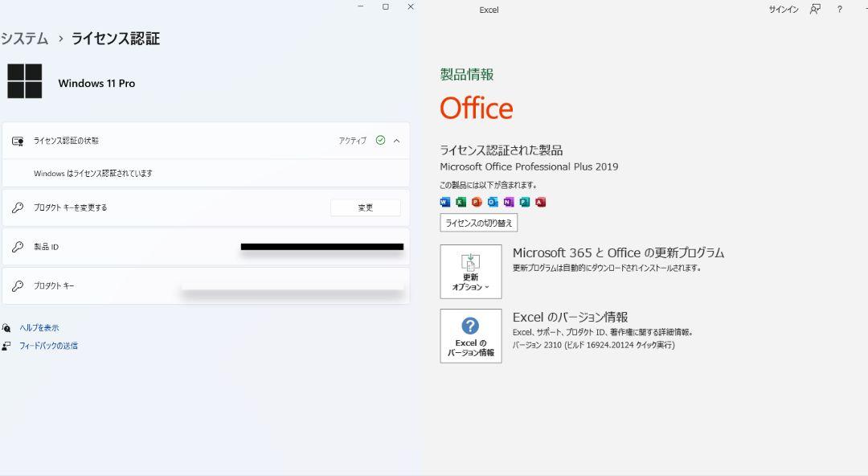Click the feedback icon beside フィードバックの送信
Viewport: 868px width, 476px height.
click(x=6, y=346)
